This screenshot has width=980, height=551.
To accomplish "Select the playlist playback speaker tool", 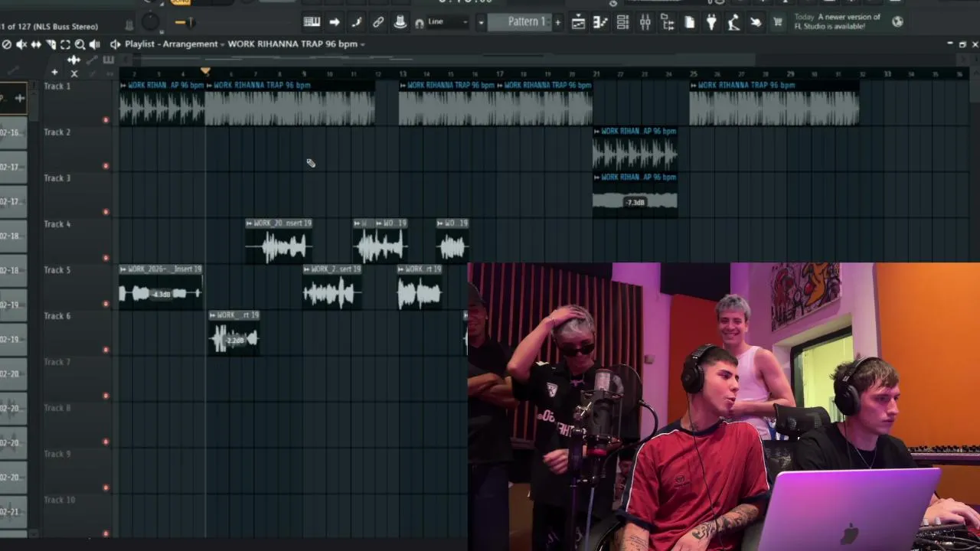I will [94, 44].
